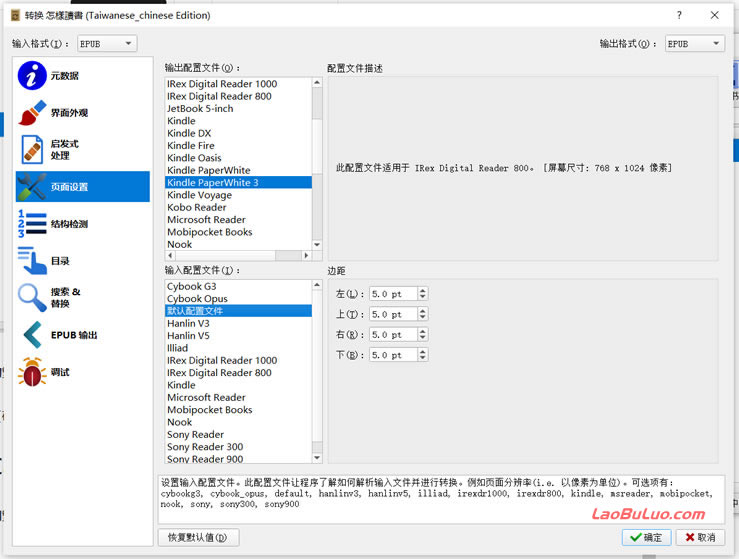Select input profile Hanlin V3
This screenshot has height=559, width=739.
coord(238,323)
